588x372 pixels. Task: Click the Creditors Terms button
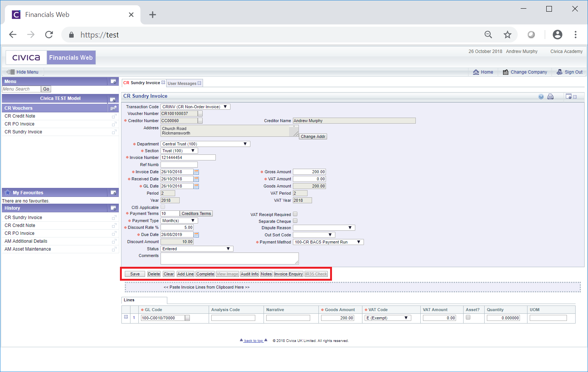pos(196,213)
